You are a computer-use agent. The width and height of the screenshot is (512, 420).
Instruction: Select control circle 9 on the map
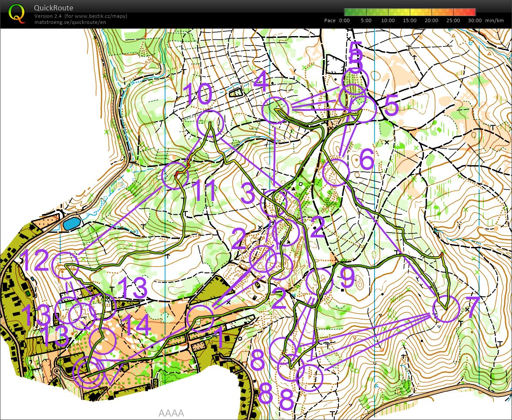pyautogui.click(x=319, y=282)
